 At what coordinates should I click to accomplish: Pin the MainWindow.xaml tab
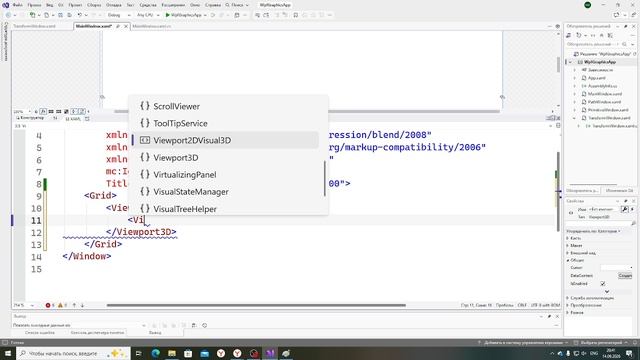(x=118, y=26)
